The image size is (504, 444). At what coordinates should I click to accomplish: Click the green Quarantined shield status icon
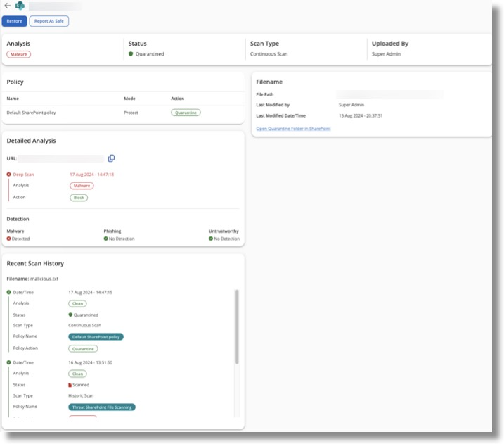130,54
